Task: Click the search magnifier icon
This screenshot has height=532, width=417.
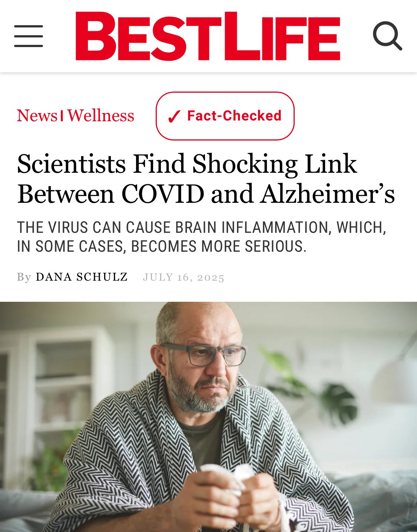Action: pyautogui.click(x=387, y=36)
